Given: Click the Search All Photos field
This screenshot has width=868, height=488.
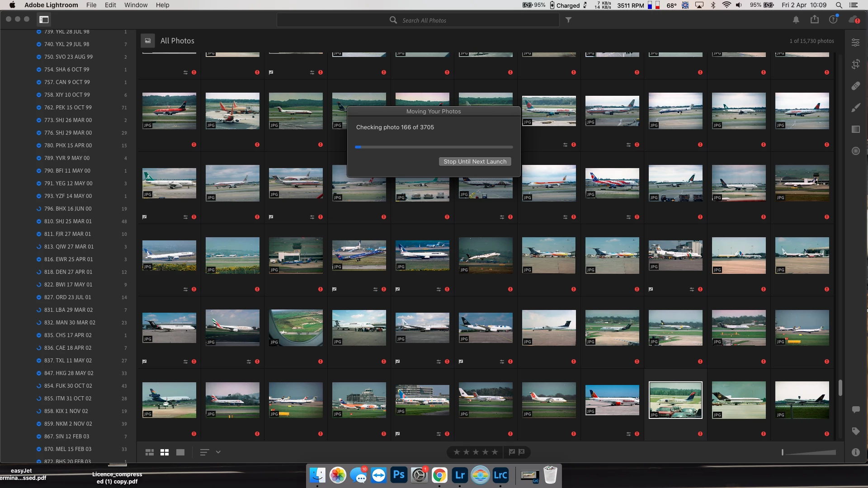Looking at the screenshot, I should click(x=424, y=20).
